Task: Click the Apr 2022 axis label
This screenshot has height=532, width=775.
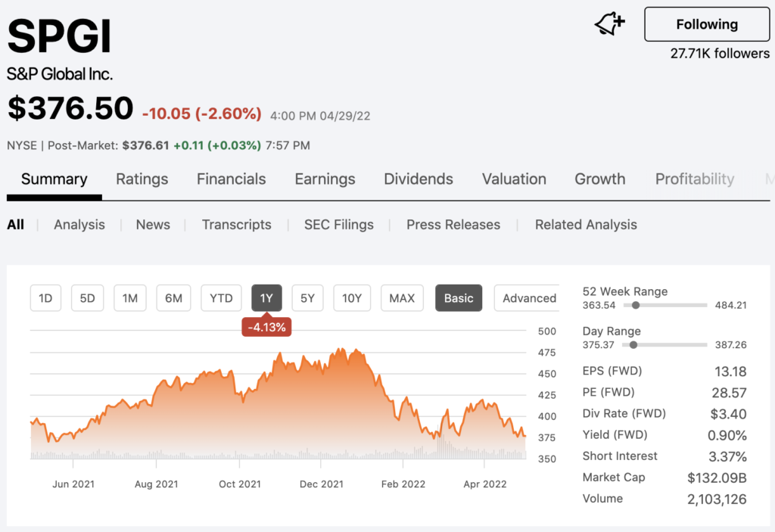Action: 485,484
